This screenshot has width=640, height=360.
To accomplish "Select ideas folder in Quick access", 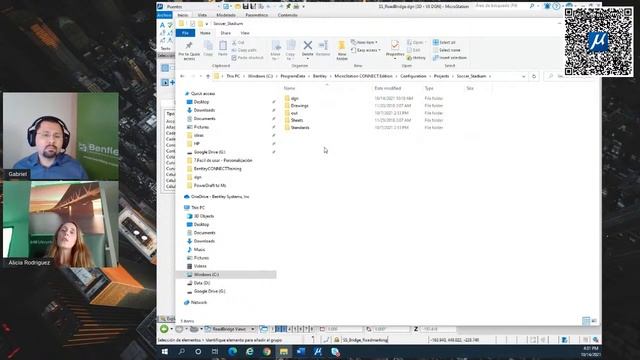I will click(x=198, y=135).
